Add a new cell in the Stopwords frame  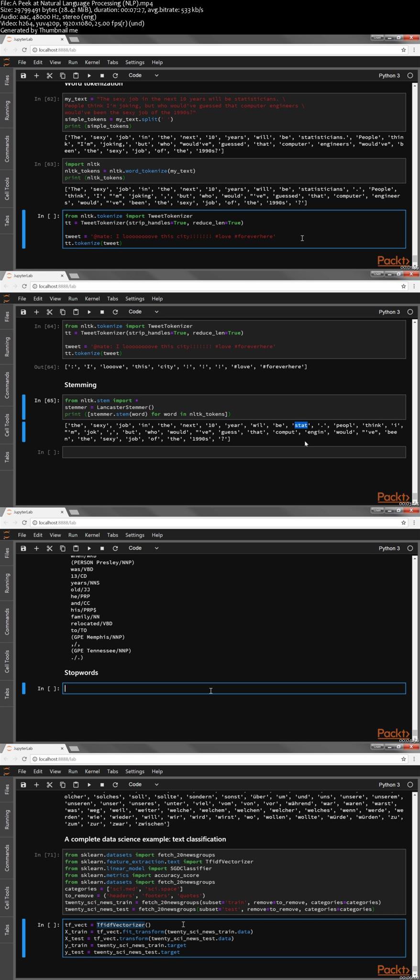(x=36, y=548)
